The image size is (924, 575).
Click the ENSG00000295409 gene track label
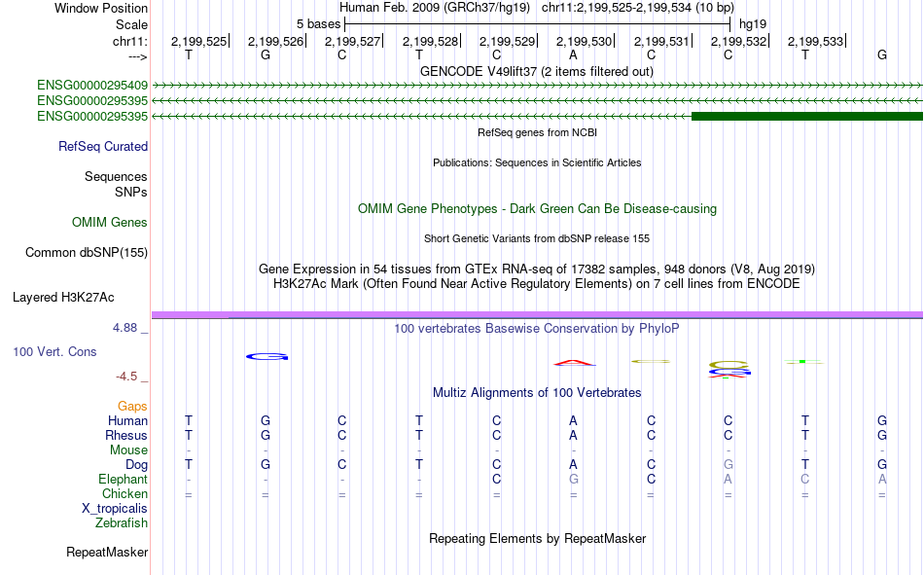click(92, 86)
